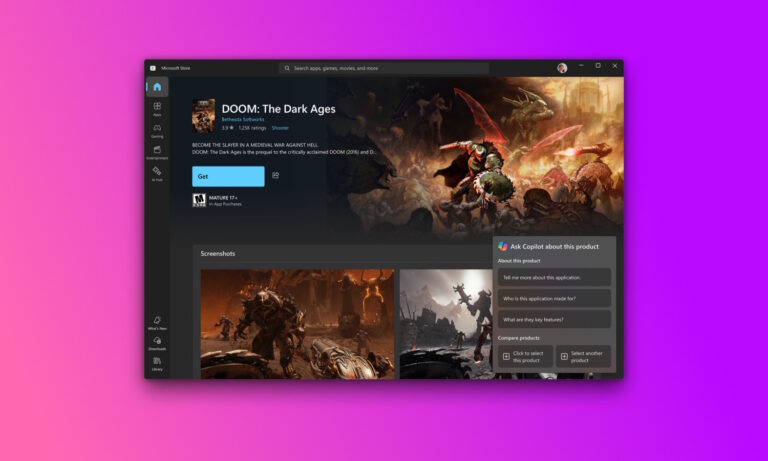This screenshot has height=461, width=768.
Task: Click the Copilot logo icon
Action: pos(503,246)
